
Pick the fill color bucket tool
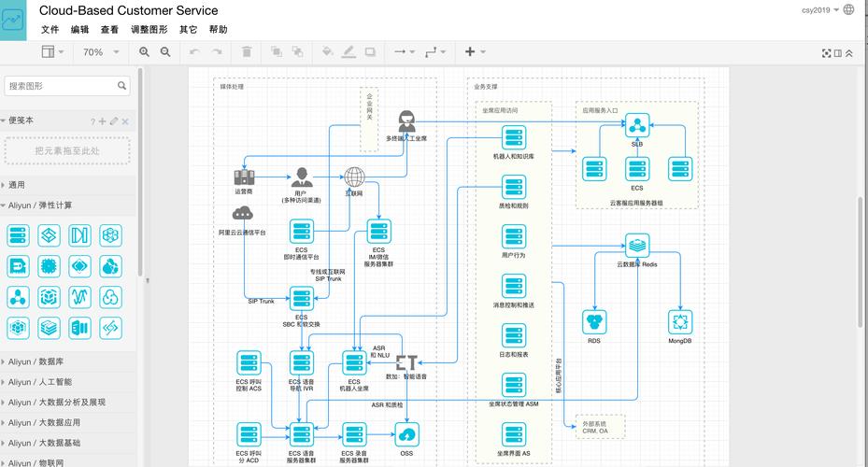[x=328, y=52]
